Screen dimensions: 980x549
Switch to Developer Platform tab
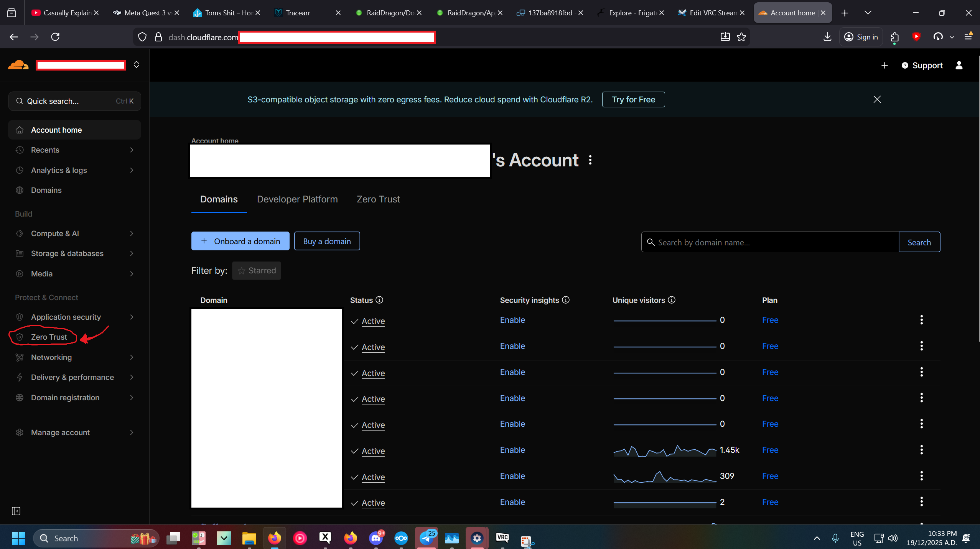[297, 199]
